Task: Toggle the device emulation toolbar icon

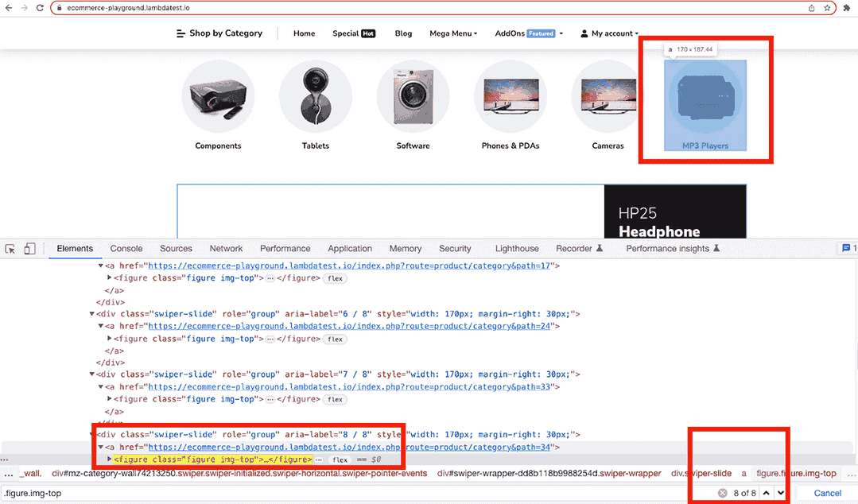Action: point(29,248)
